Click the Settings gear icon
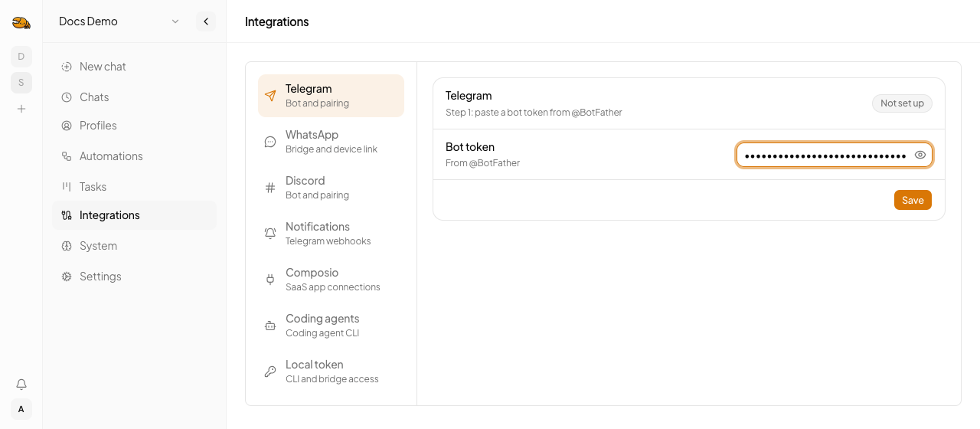980x429 pixels. pyautogui.click(x=67, y=277)
